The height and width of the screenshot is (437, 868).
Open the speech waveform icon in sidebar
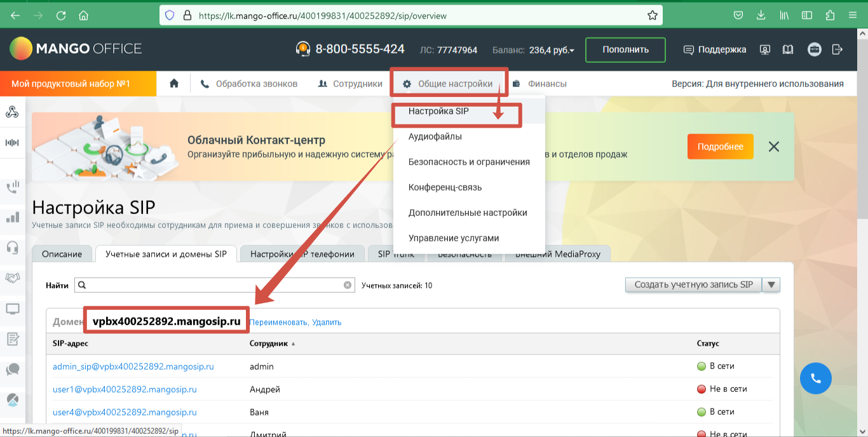(12, 142)
